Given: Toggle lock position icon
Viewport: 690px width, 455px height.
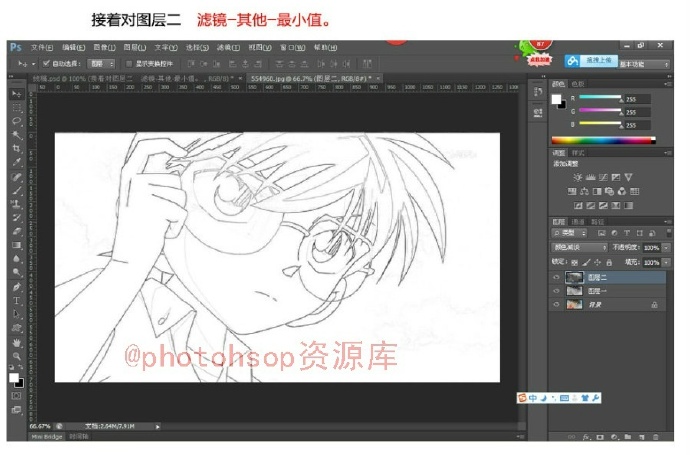Looking at the screenshot, I should point(597,263).
